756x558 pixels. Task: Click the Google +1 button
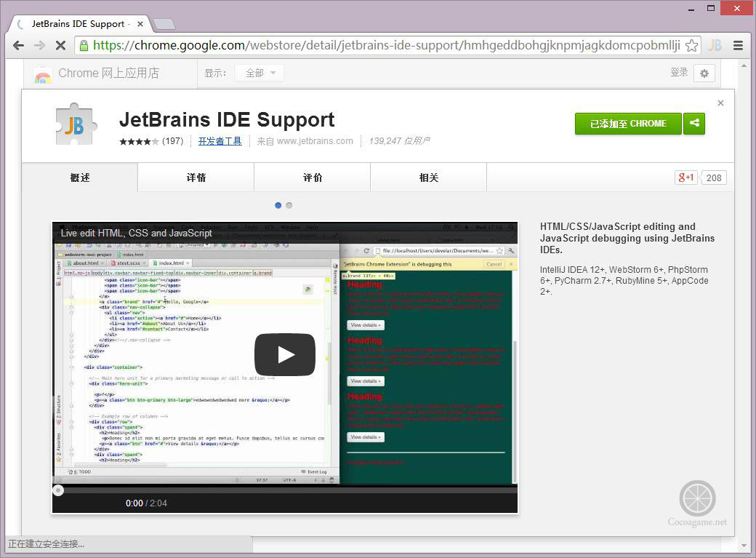pyautogui.click(x=686, y=178)
